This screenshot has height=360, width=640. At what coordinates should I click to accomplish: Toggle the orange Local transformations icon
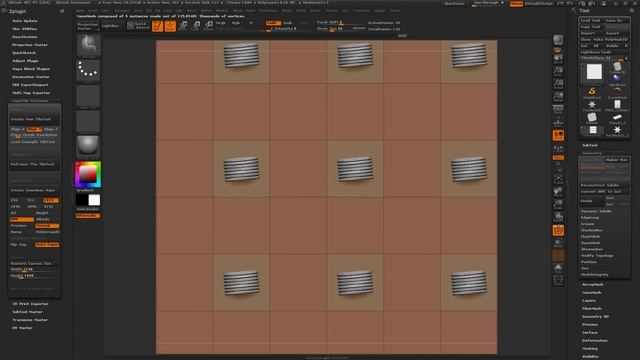(x=558, y=135)
